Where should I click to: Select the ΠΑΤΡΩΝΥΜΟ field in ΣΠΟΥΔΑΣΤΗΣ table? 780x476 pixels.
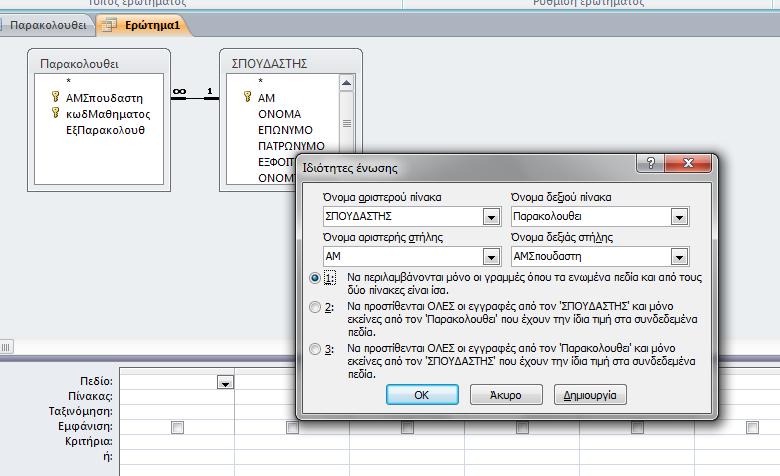pyautogui.click(x=291, y=146)
